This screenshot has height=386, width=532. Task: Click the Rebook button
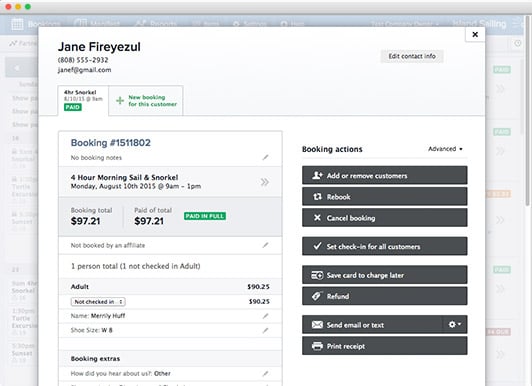[384, 196]
